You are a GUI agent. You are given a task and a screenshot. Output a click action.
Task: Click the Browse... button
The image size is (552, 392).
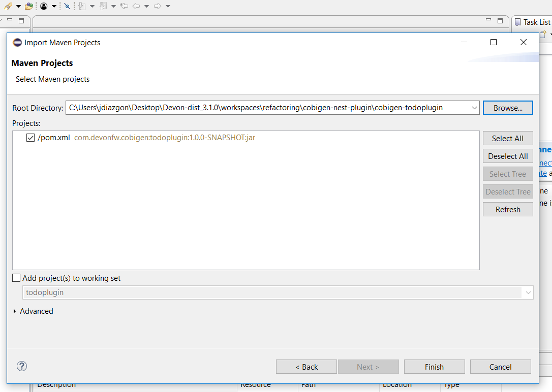pos(508,108)
